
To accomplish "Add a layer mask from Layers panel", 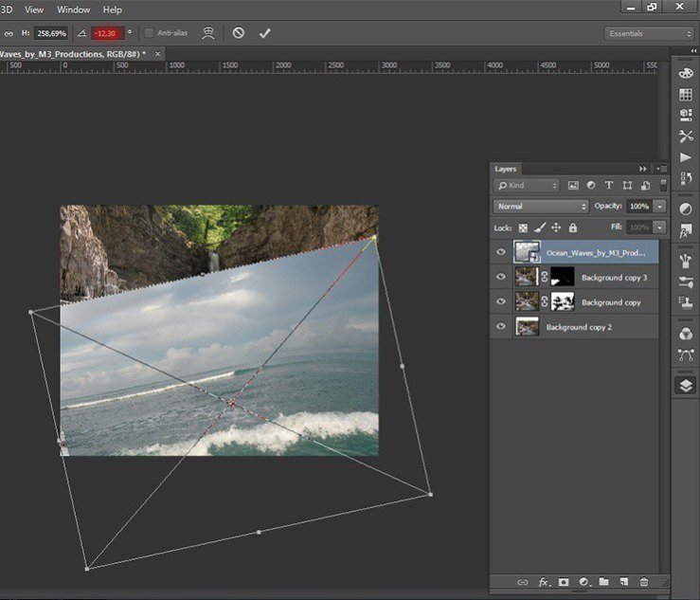I will (564, 581).
